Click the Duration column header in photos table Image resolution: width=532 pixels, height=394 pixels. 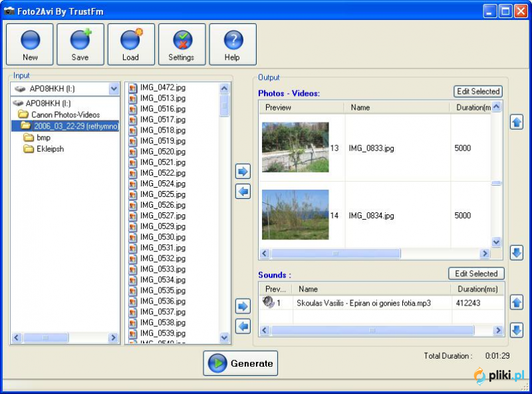(x=471, y=108)
